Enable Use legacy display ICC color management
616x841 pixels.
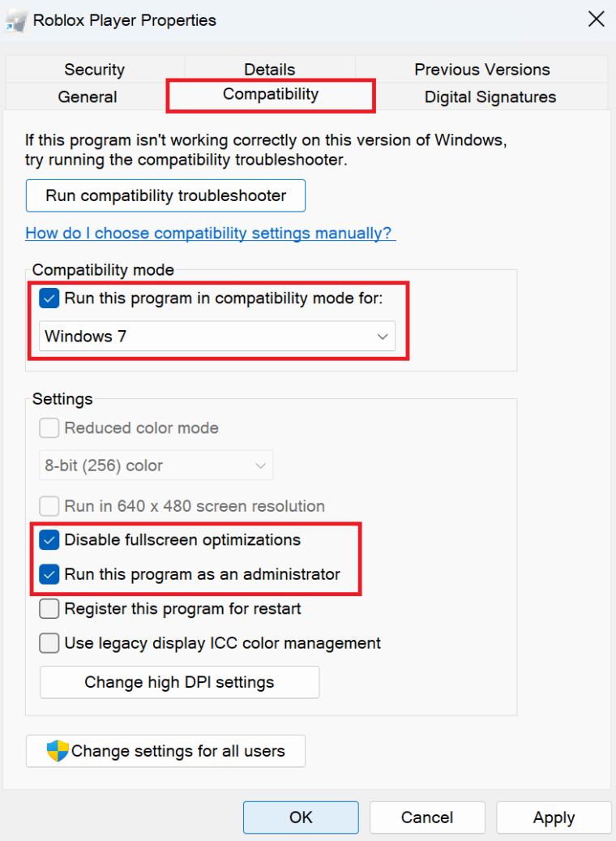(49, 643)
